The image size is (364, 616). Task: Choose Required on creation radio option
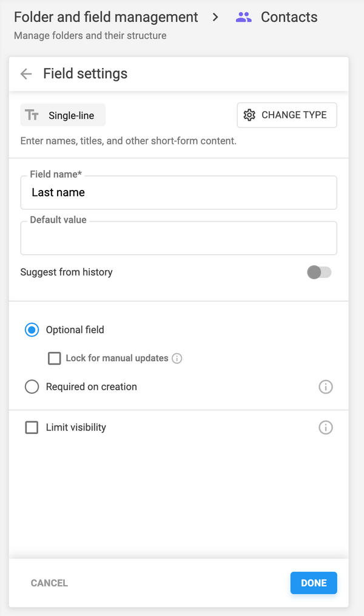32,387
